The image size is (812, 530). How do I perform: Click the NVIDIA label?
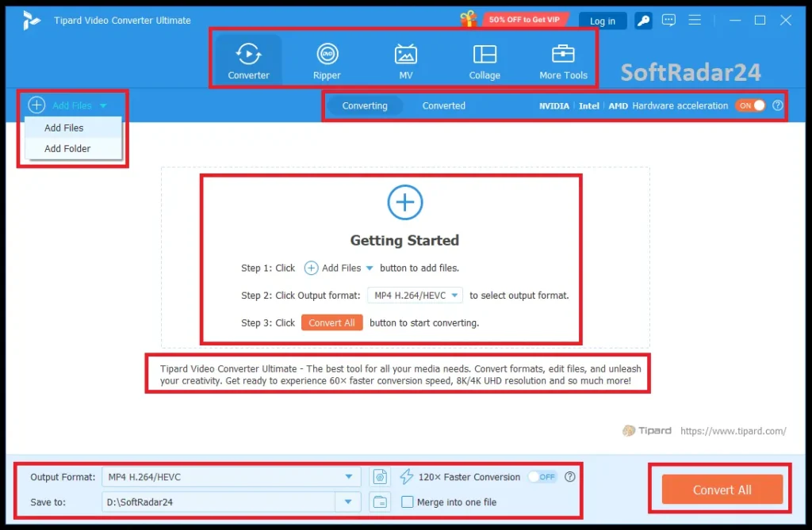[x=553, y=105]
